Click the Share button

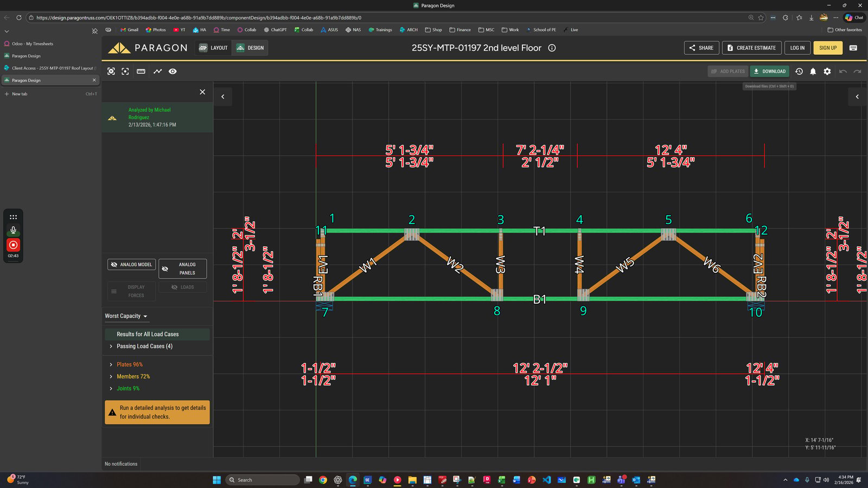point(701,48)
